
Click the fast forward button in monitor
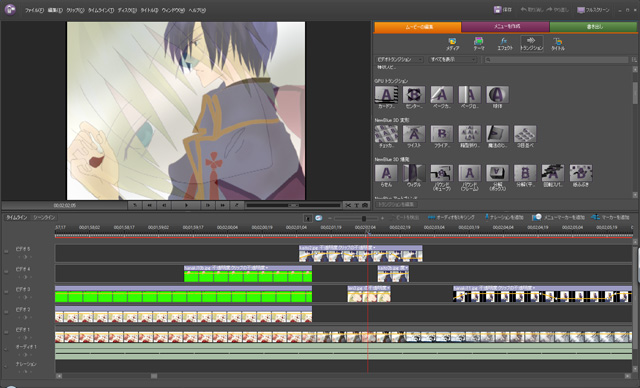point(222,205)
